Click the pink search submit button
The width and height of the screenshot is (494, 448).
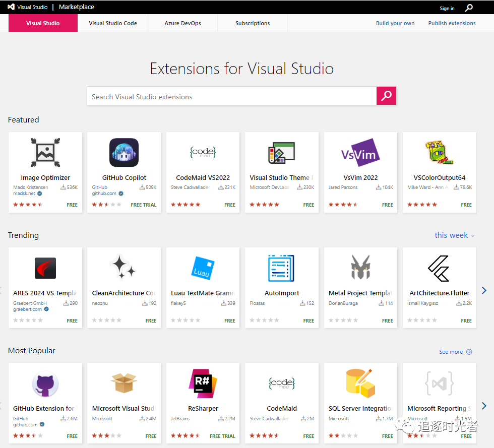[x=386, y=96]
